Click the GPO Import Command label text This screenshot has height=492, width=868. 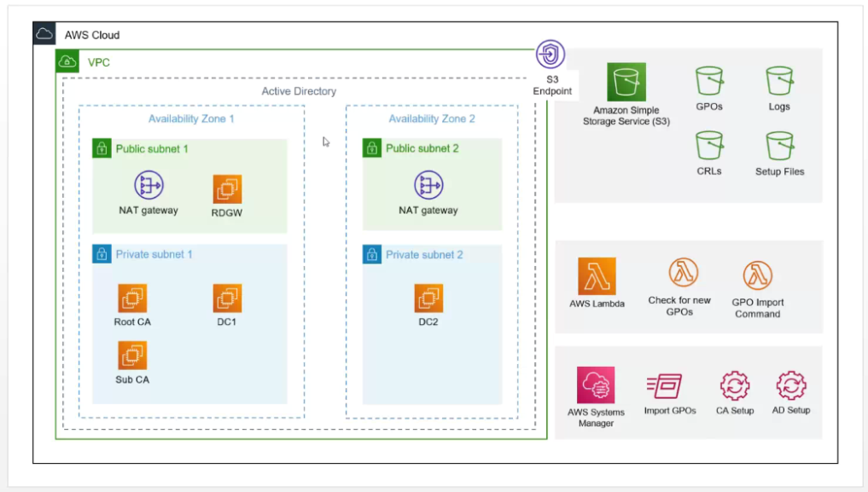pos(757,308)
